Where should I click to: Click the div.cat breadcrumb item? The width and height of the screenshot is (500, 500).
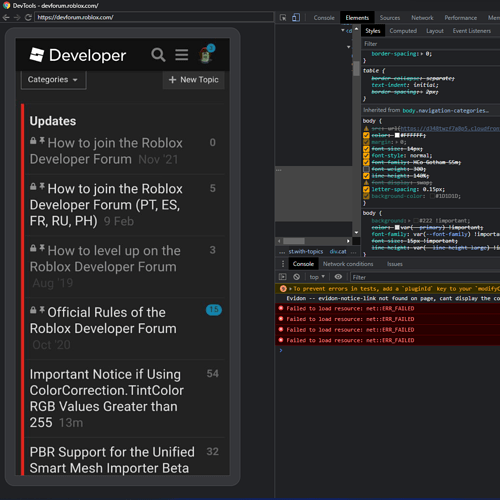pyautogui.click(x=338, y=252)
